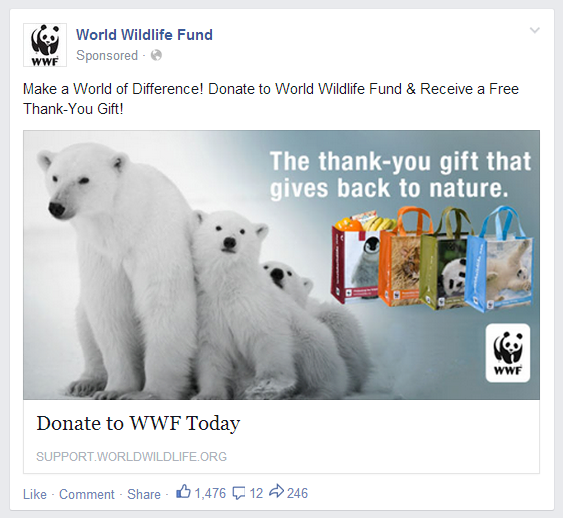
Task: Click the WWF logo badge in ad image
Action: (x=508, y=353)
